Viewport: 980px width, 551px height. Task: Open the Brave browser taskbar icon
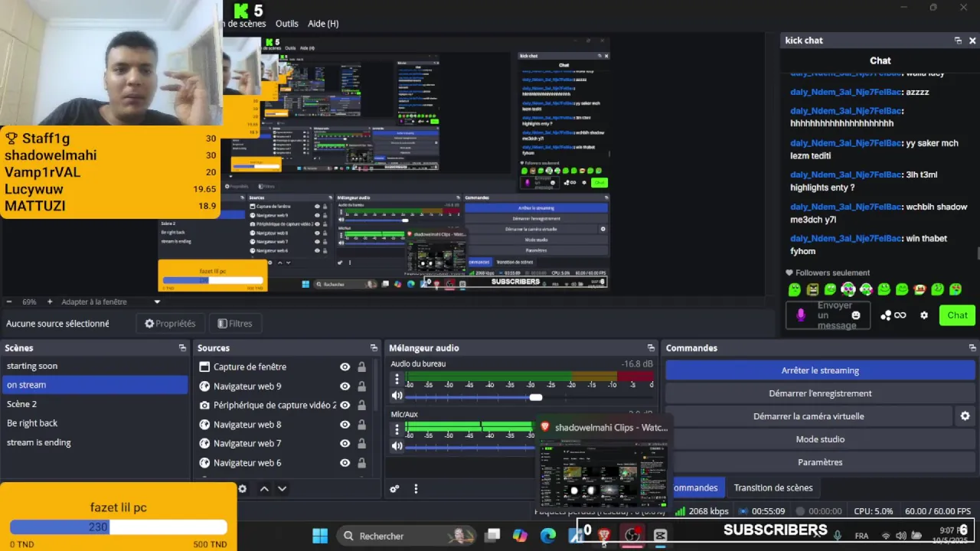604,536
